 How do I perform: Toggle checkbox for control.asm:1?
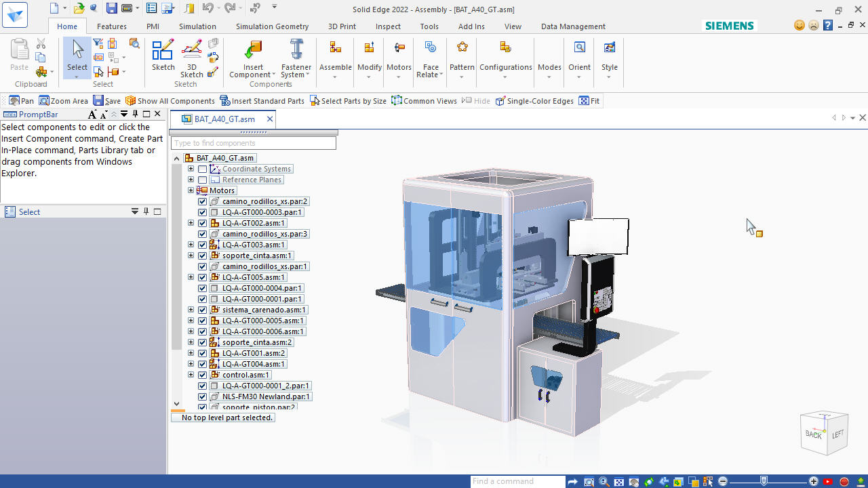point(202,375)
